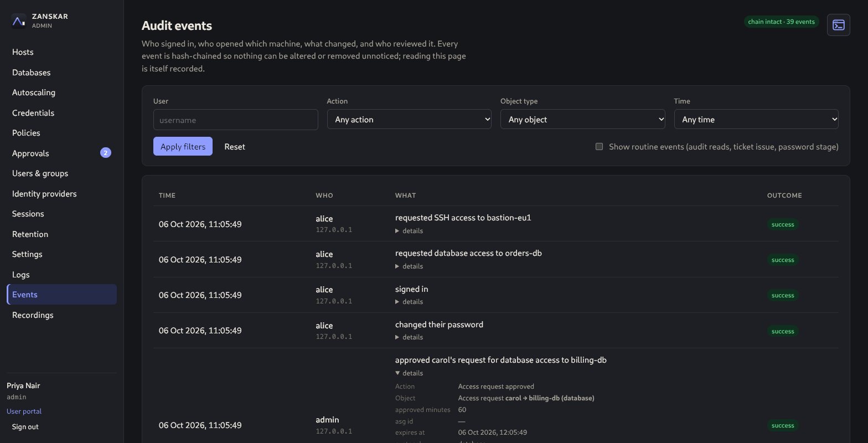Open the Object type dropdown
This screenshot has width=868, height=443.
pos(583,119)
